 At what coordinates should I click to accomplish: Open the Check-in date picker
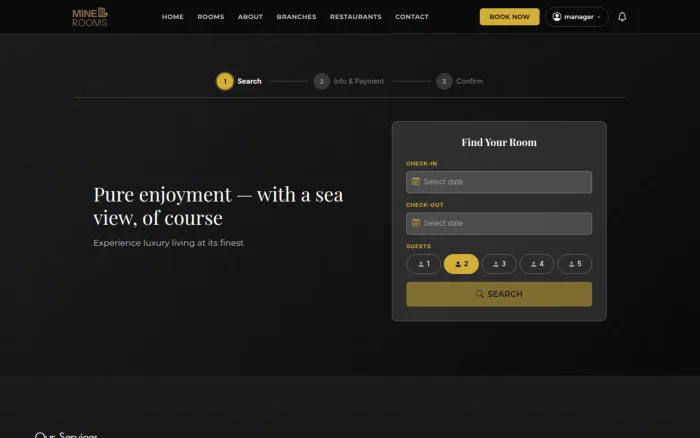click(x=499, y=182)
